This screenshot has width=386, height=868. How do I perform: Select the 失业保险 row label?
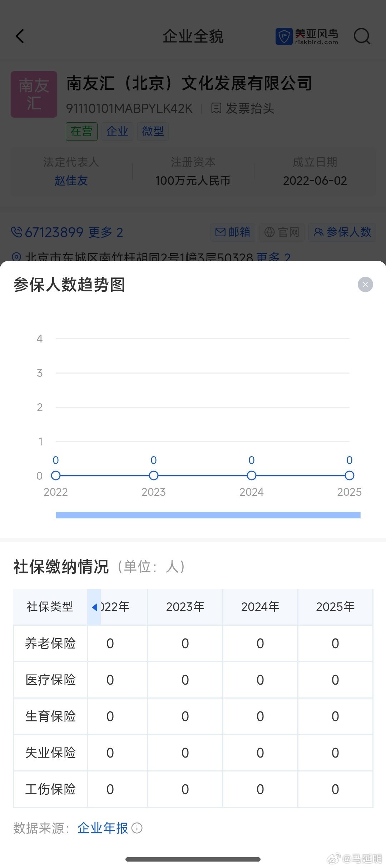[x=50, y=753]
